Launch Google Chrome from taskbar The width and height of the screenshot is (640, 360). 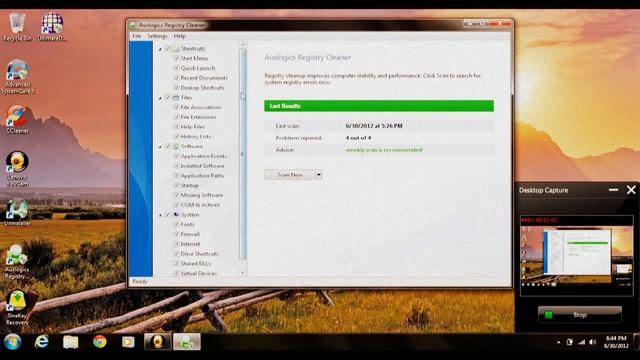pos(100,342)
